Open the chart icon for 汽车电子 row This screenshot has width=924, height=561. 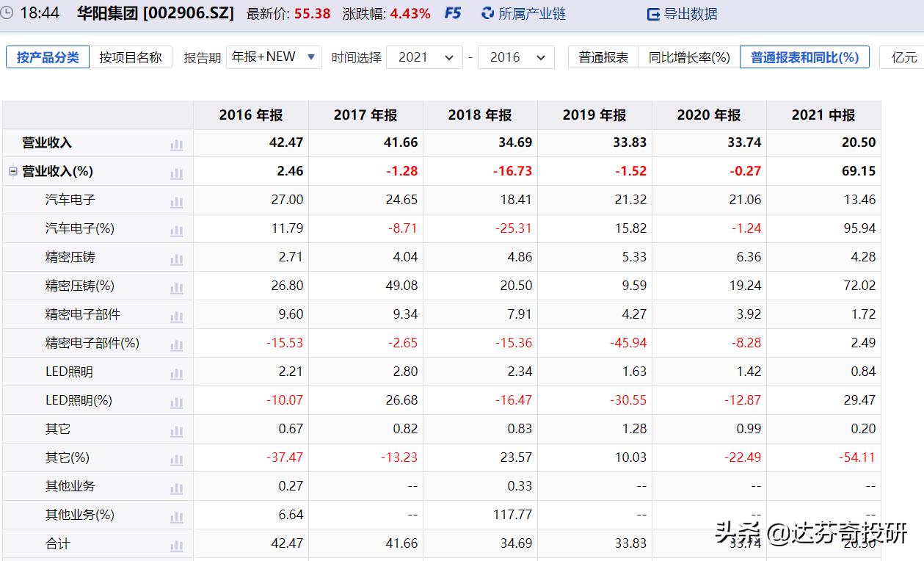click(176, 201)
